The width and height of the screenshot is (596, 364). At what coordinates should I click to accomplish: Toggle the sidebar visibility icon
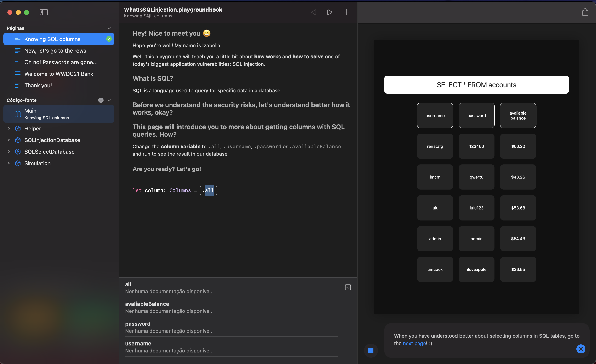(x=44, y=12)
